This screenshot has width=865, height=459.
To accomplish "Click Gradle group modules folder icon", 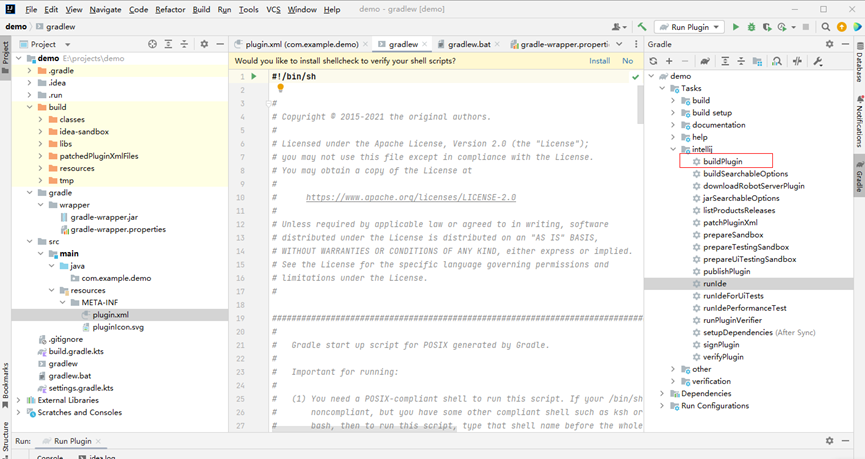I will [757, 61].
